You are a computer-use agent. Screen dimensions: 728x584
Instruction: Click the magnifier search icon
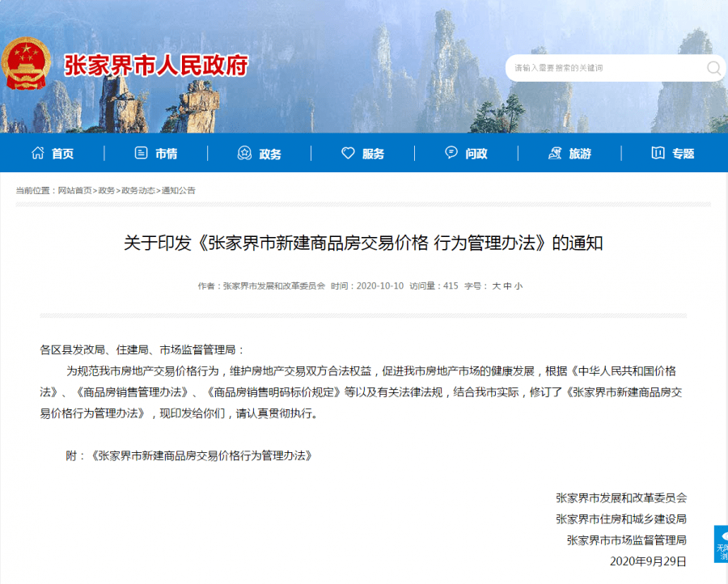713,68
